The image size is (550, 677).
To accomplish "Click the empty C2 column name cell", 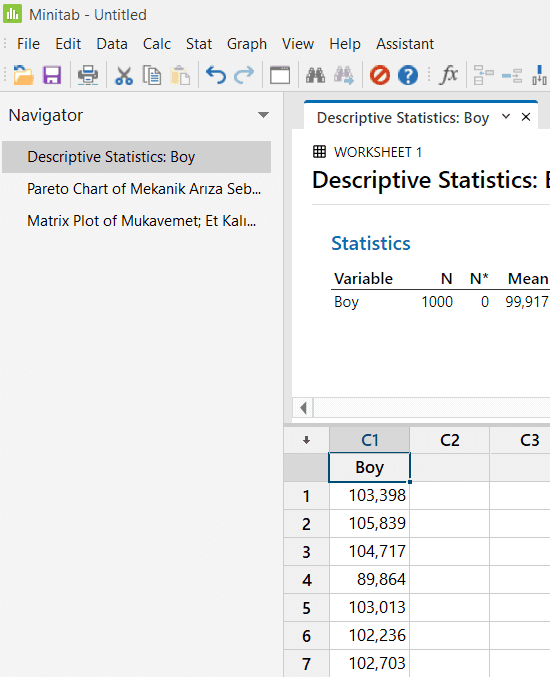I will (x=449, y=467).
